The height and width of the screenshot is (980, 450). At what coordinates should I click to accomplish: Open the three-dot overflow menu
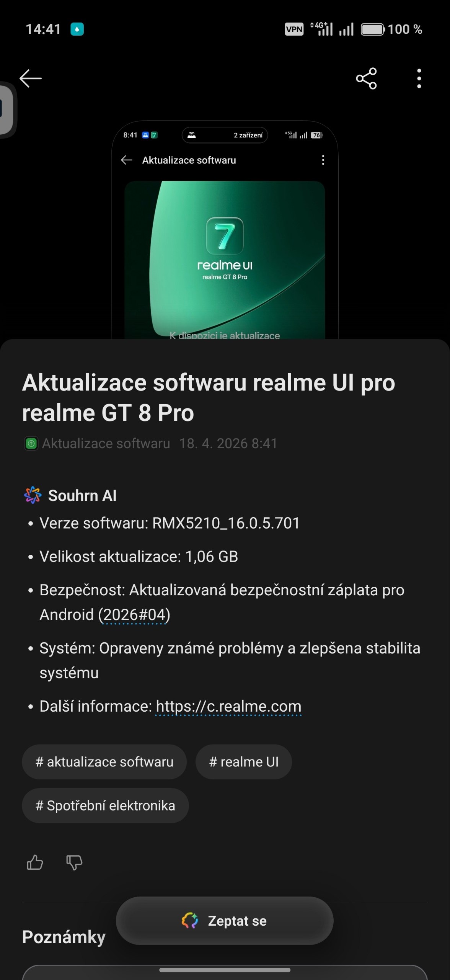point(419,78)
